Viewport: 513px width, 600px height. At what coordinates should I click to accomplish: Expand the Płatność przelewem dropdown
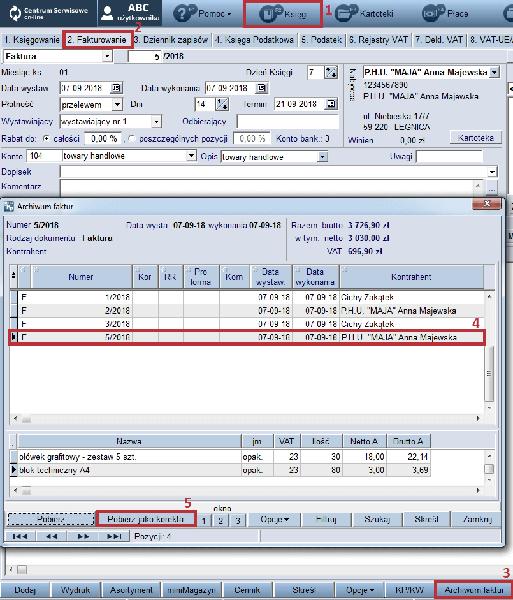coord(117,104)
